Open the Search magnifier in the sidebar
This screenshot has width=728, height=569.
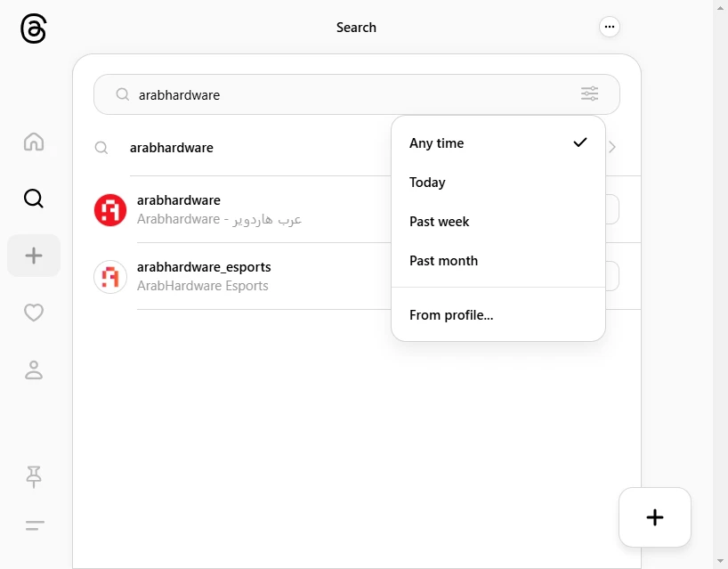click(34, 199)
